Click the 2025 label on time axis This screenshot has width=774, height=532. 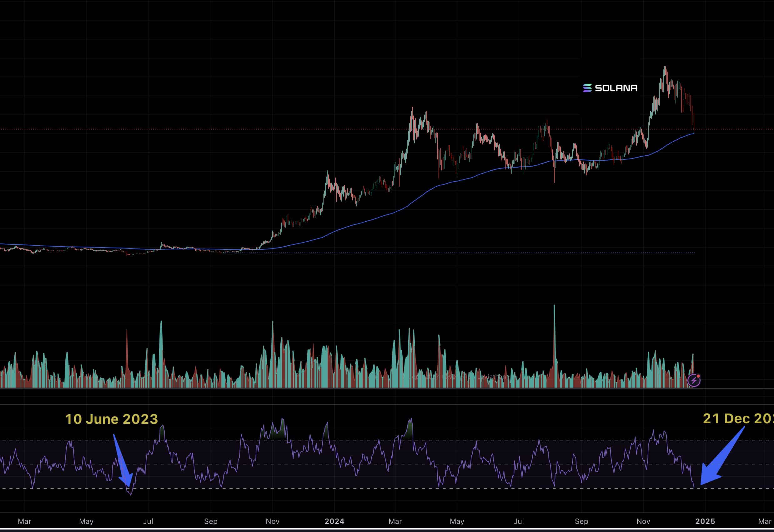pos(705,521)
